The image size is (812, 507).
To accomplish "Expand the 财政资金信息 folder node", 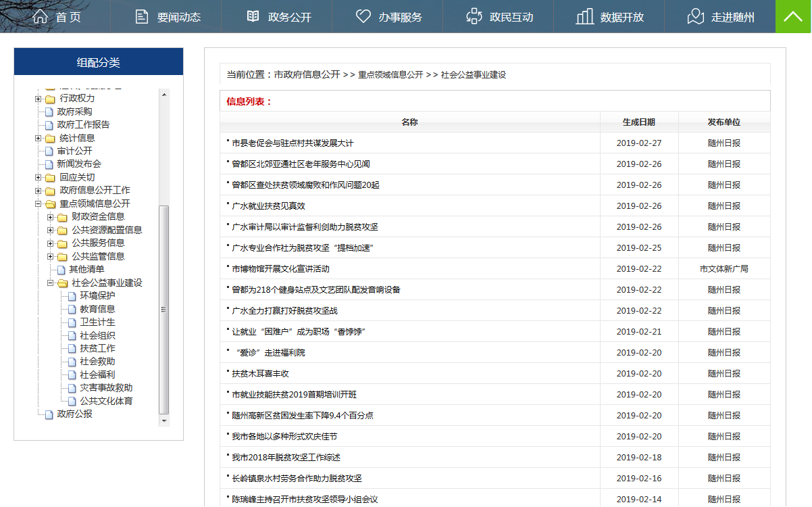I will pos(51,217).
